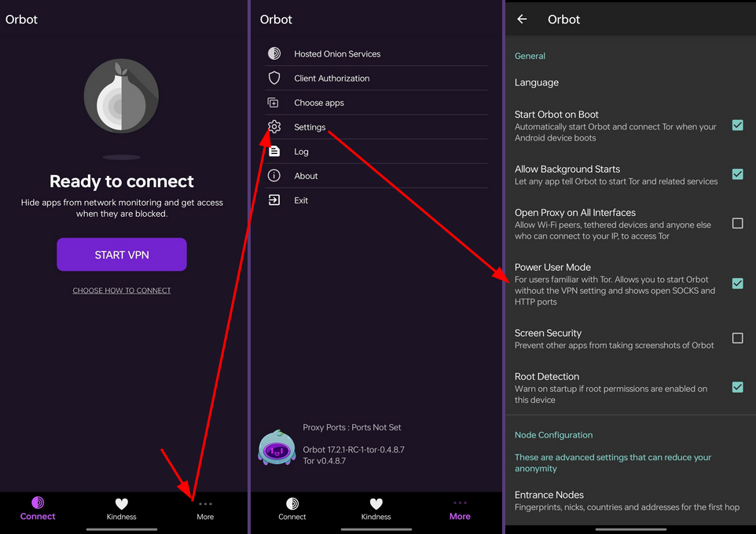The image size is (756, 534).
Task: Open CHOOSE HOW TO CONNECT link
Action: (x=122, y=290)
